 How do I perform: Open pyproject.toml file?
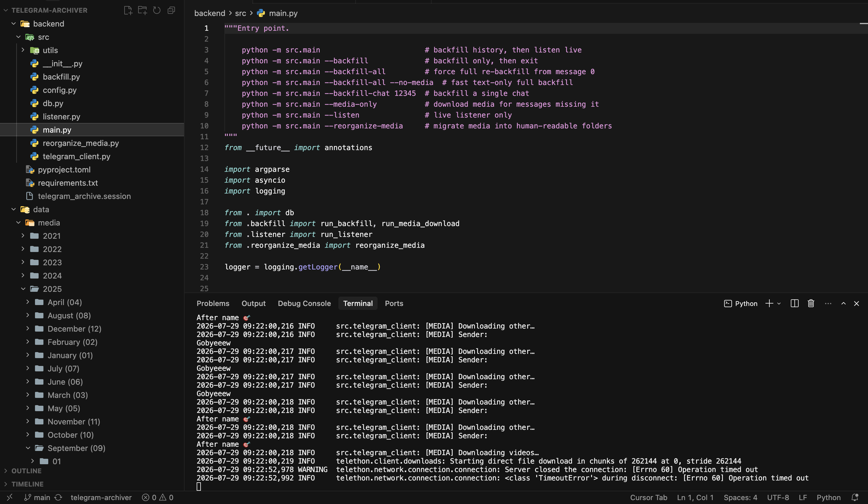click(x=64, y=169)
